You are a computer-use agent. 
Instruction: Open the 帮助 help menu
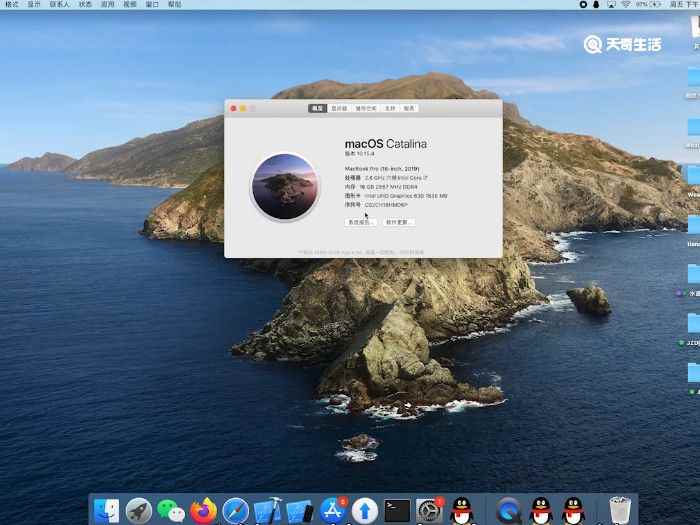[x=175, y=5]
